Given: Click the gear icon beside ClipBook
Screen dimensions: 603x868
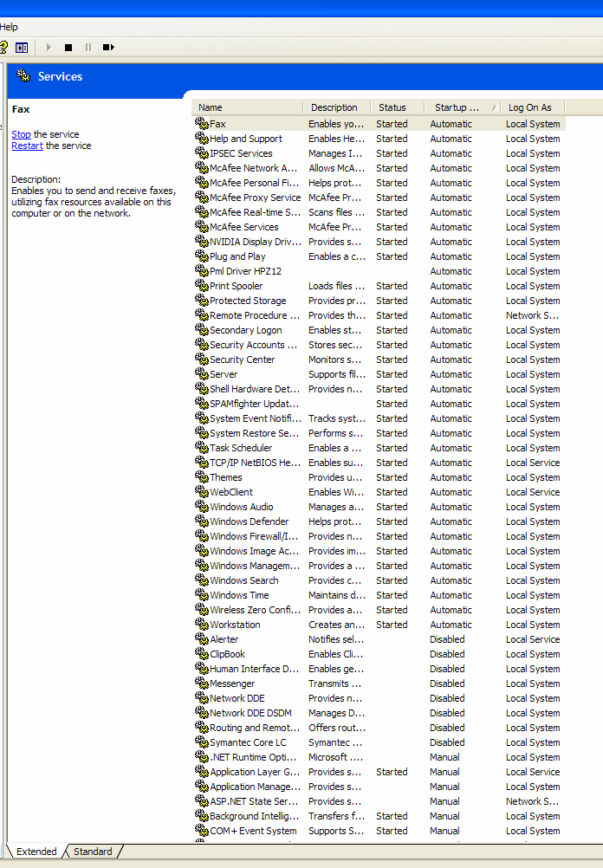Looking at the screenshot, I should [x=202, y=653].
